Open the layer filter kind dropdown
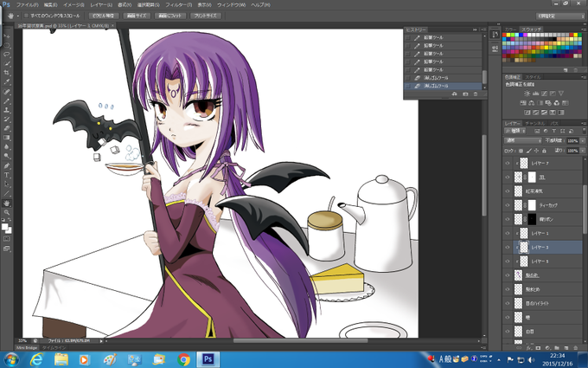 point(515,131)
